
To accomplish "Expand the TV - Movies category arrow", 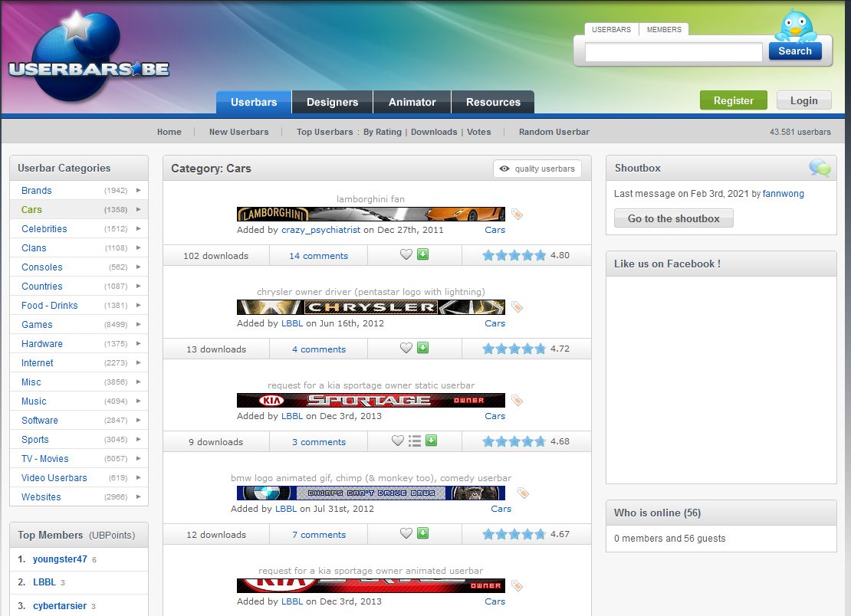I will click(x=139, y=459).
